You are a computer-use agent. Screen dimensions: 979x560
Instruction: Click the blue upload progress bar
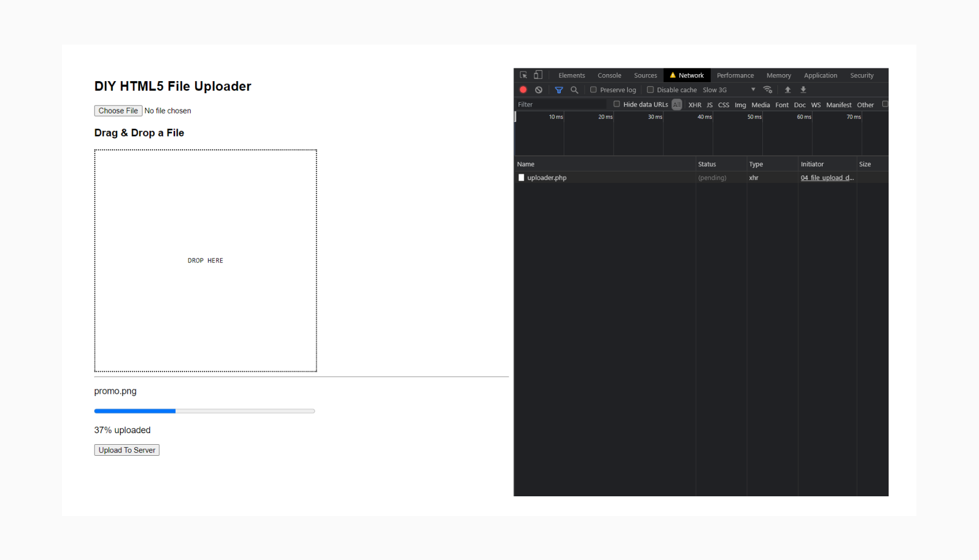[x=134, y=411]
